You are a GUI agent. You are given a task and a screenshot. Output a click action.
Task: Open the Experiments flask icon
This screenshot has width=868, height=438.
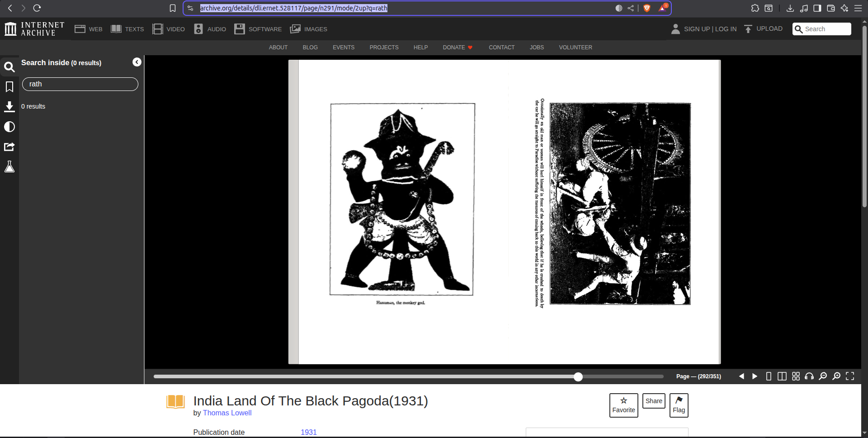tap(9, 167)
